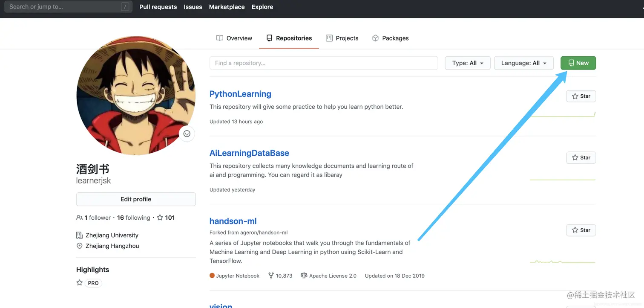Click the Edit profile button
The width and height of the screenshot is (644, 308).
136,199
